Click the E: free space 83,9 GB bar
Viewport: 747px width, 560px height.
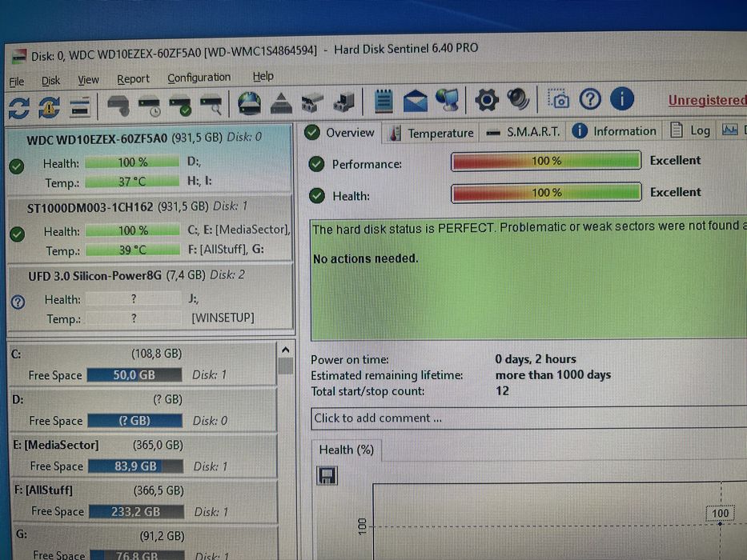tap(135, 466)
